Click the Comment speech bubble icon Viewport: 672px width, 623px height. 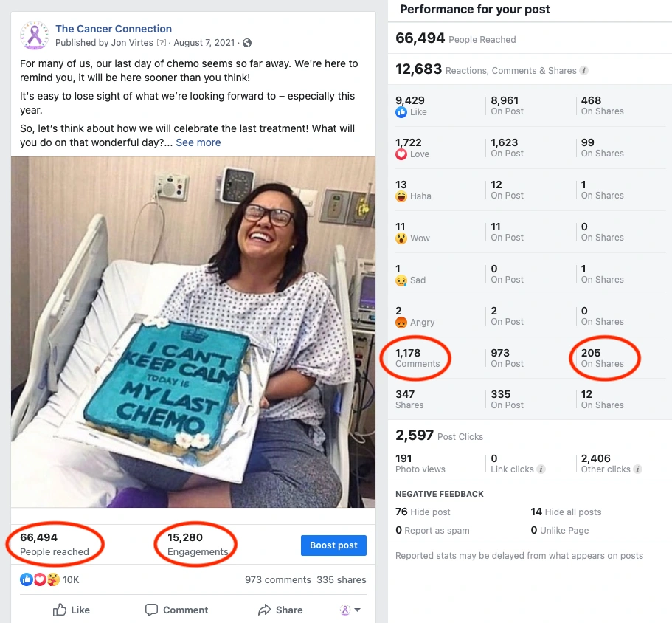click(152, 610)
